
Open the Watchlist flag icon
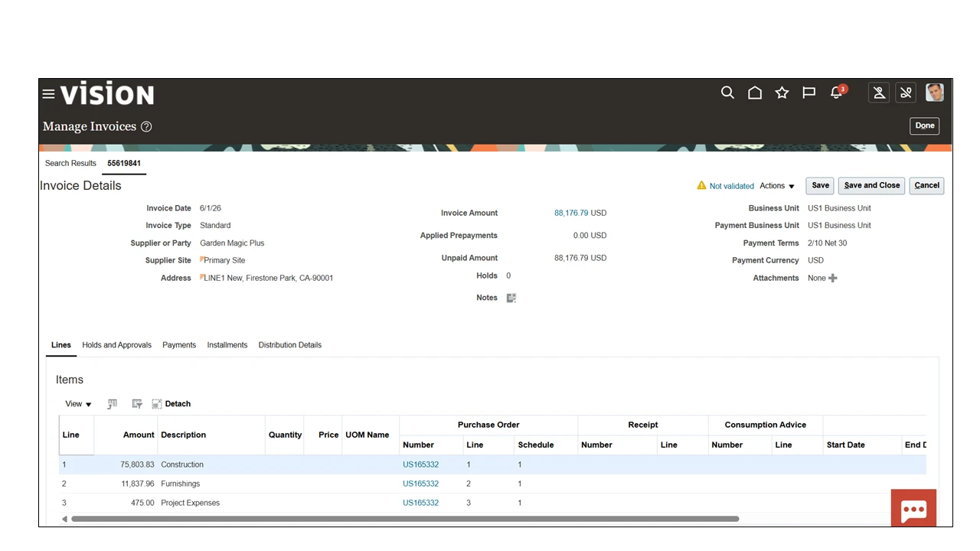(x=808, y=93)
